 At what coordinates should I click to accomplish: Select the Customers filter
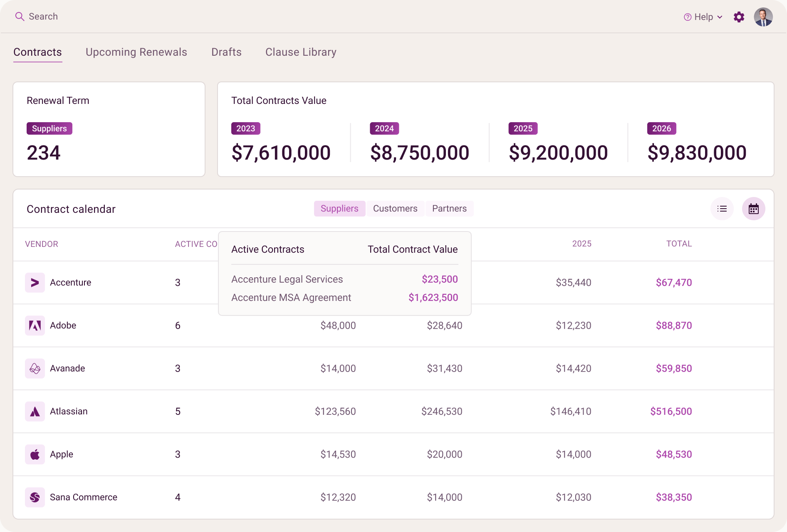coord(395,209)
